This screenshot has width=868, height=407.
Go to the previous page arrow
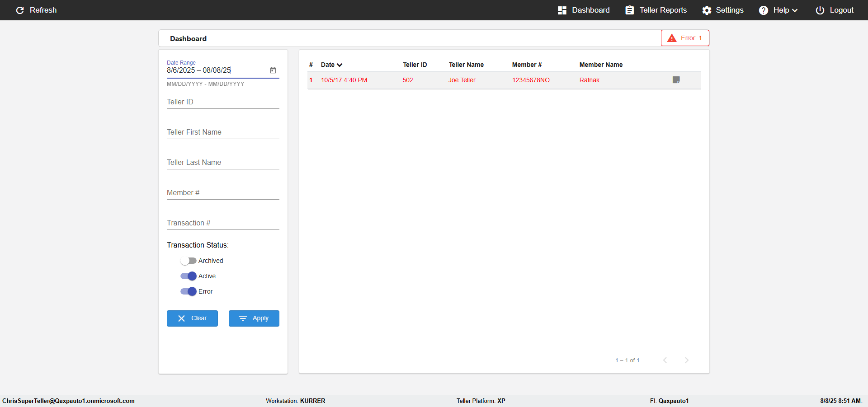665,360
